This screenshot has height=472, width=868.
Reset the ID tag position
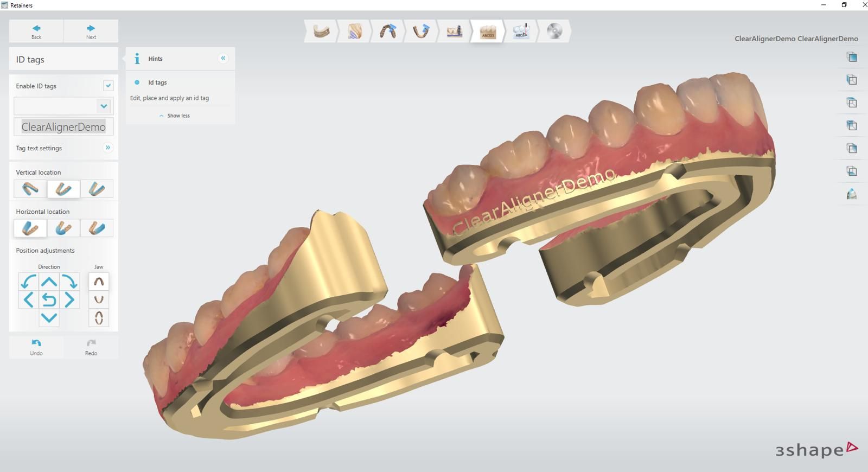(x=49, y=299)
